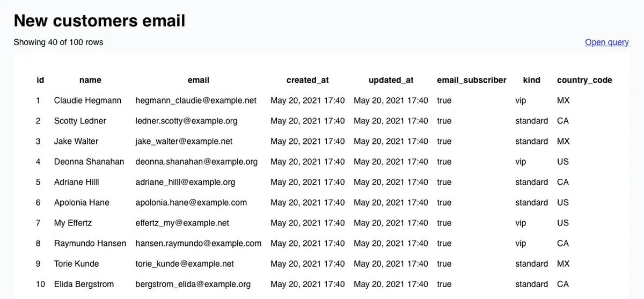Click email apolonia.hane@example.com
The width and height of the screenshot is (644, 299).
pos(191,202)
